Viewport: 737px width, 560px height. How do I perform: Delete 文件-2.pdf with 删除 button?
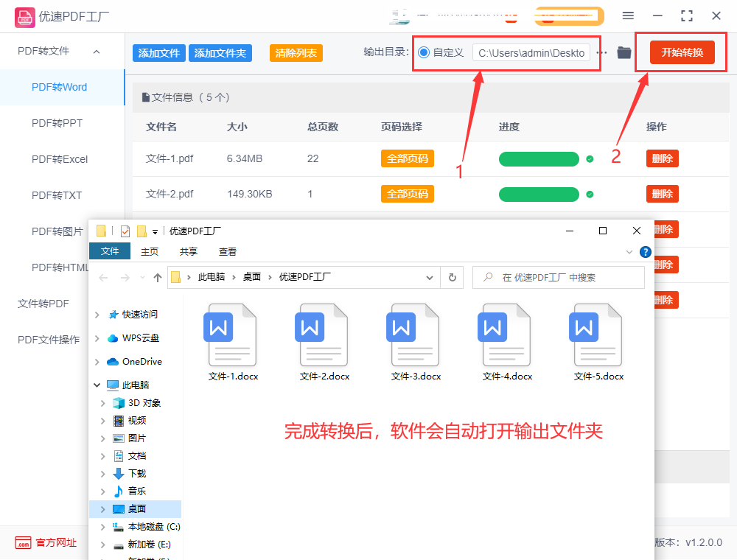663,194
